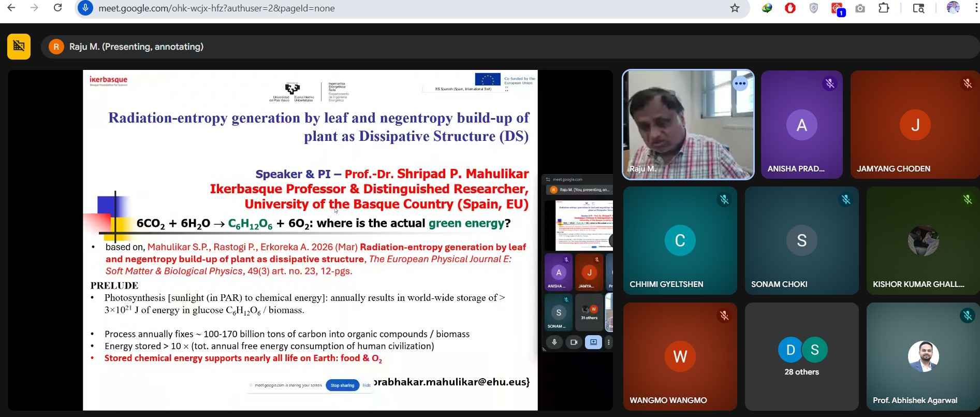Open the tab search tool icon
This screenshot has height=417, width=980.
pos(918,8)
